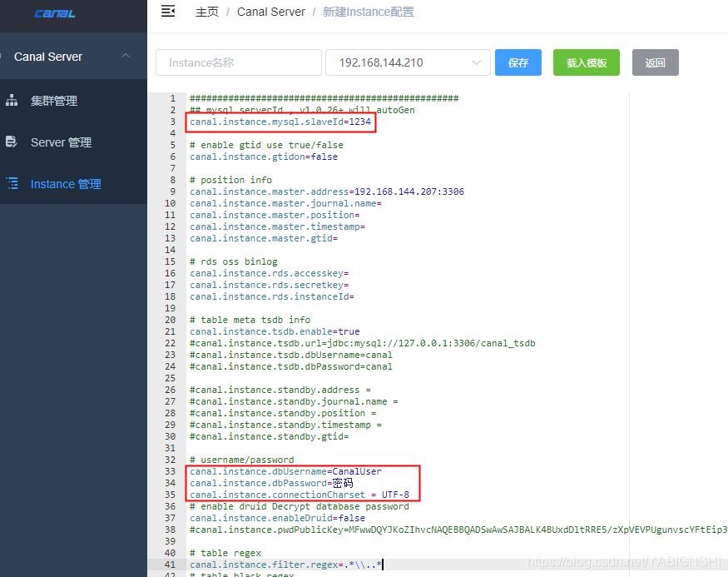Click the #canal.instance.tsdb.dbUsername=canal line
The image size is (728, 577).
coord(290,355)
